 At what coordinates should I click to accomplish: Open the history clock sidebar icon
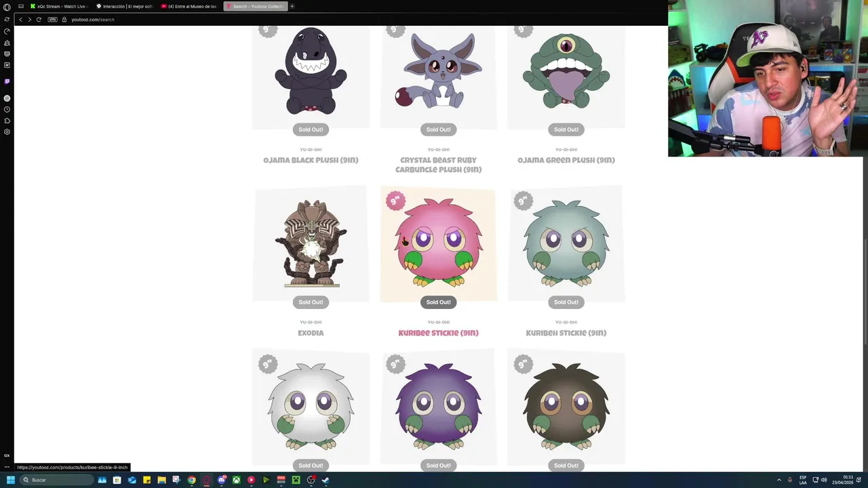click(x=7, y=109)
